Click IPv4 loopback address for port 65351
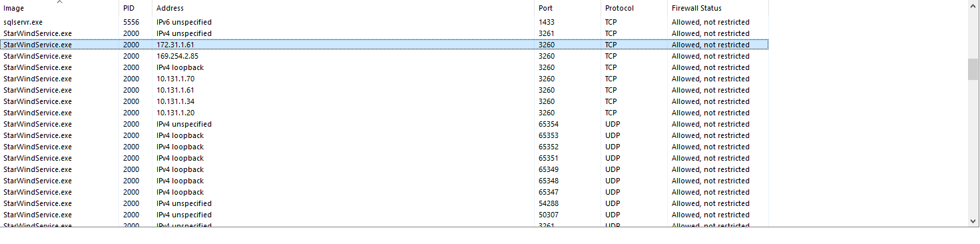The width and height of the screenshot is (980, 244). coord(180,158)
